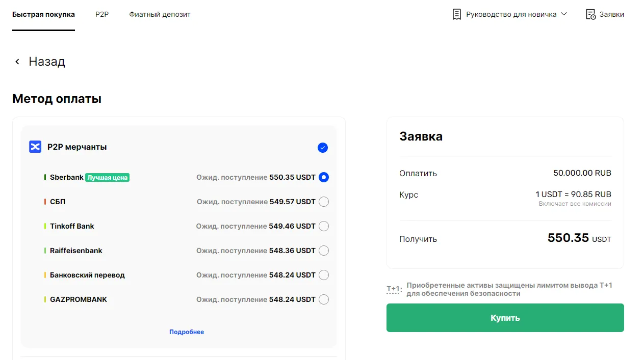This screenshot has width=644, height=360.
Task: Click the selected Sberbank radio button
Action: 323,177
